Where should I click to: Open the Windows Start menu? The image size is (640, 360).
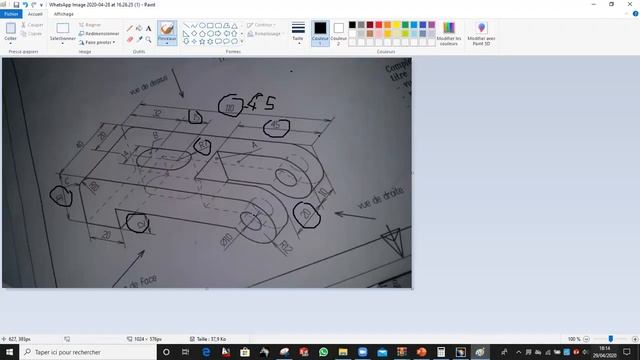tap(9, 352)
